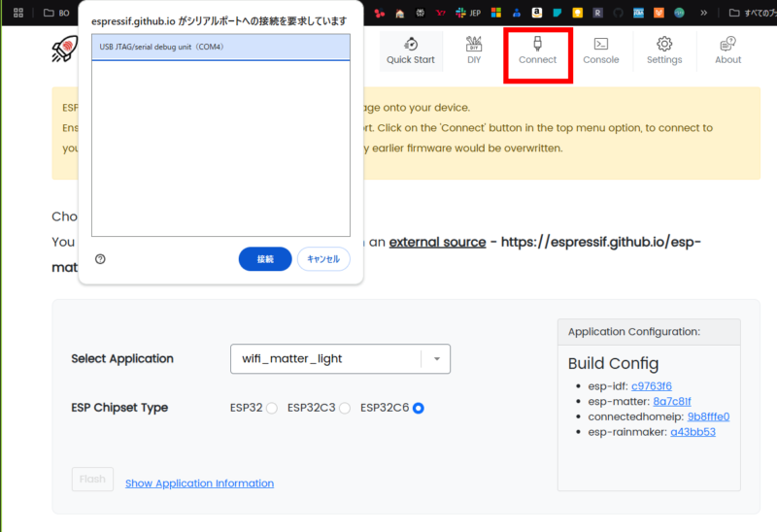777x532 pixels.
Task: Select the ESP32C3 chipset radio button
Action: point(345,409)
